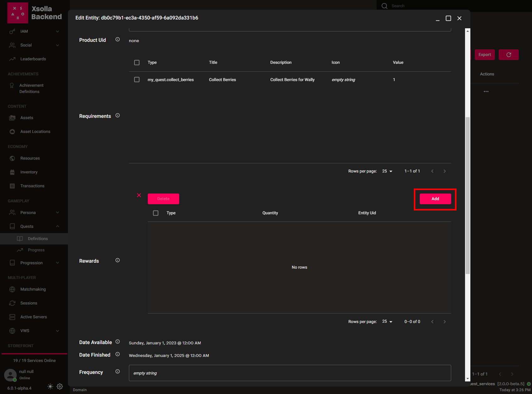This screenshot has width=532, height=394.
Task: Click the Delete reward button
Action: 163,199
